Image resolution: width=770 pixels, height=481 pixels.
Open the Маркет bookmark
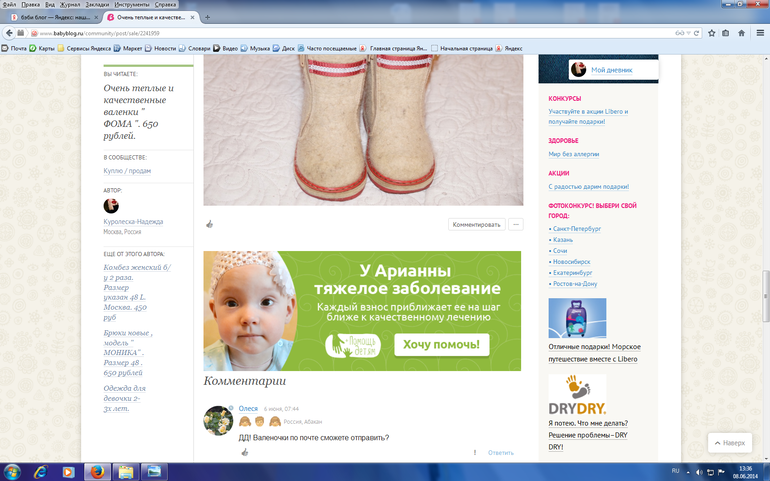click(x=128, y=48)
